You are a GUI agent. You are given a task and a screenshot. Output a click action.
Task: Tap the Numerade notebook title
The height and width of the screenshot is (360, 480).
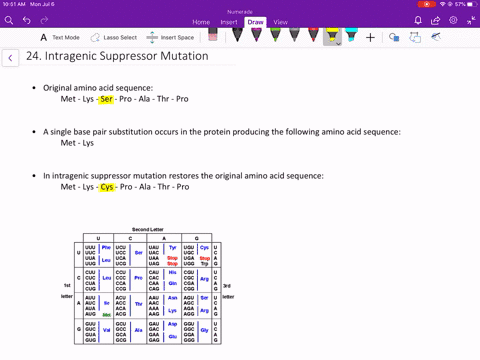[240, 12]
